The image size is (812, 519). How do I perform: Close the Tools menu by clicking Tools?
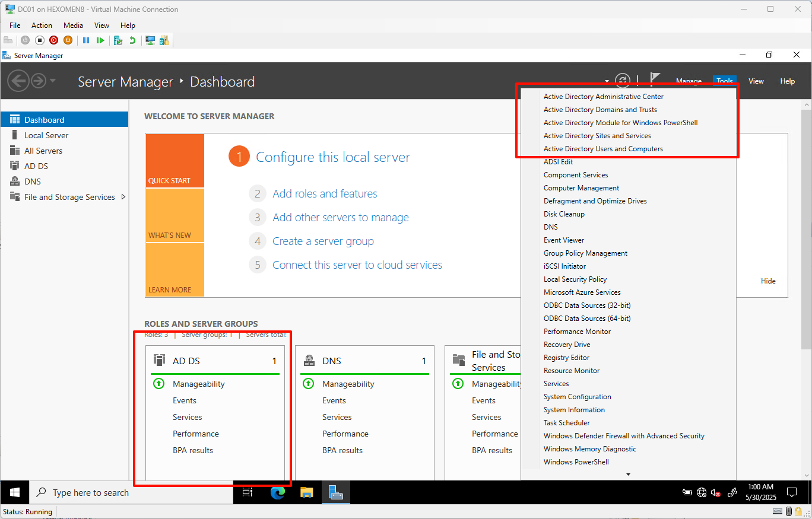[x=725, y=81]
